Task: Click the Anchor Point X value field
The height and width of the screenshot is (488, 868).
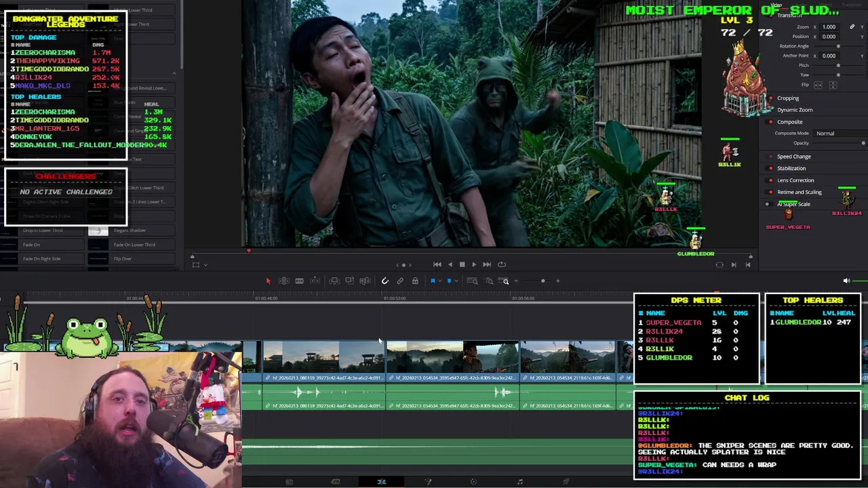Action: [829, 56]
